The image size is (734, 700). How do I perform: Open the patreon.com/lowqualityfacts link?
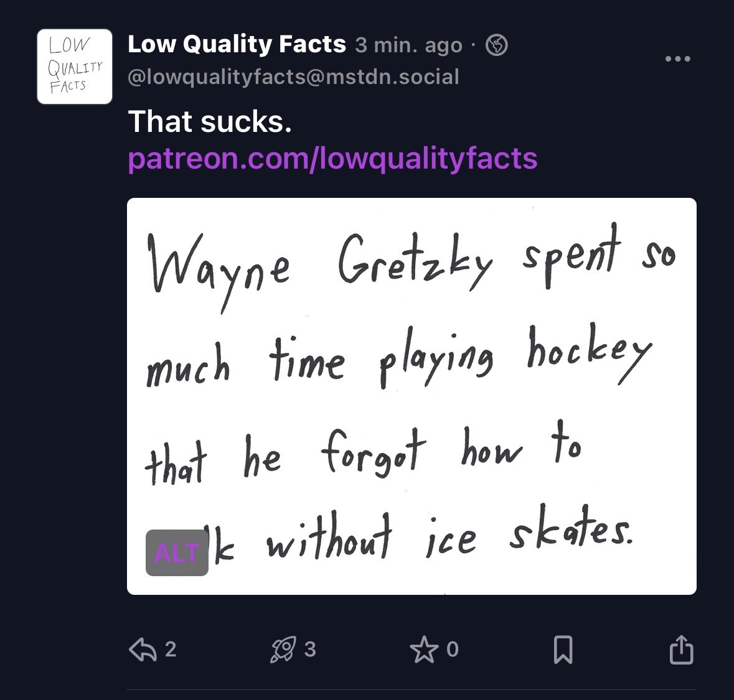332,158
